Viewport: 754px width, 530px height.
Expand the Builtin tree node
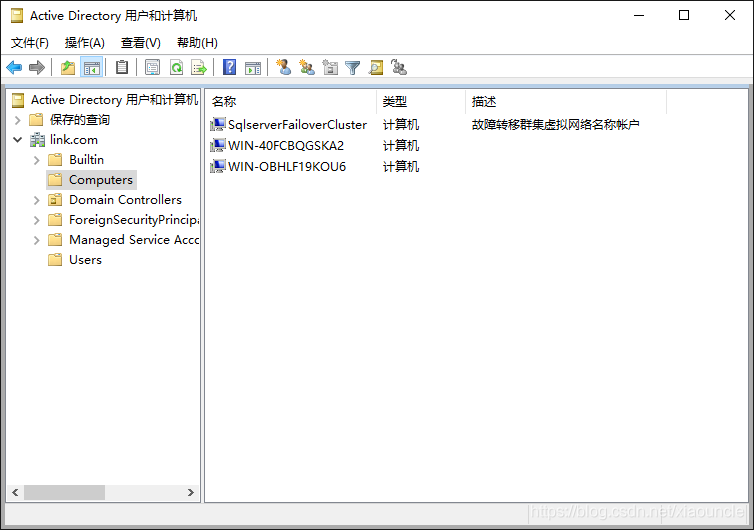coord(37,160)
